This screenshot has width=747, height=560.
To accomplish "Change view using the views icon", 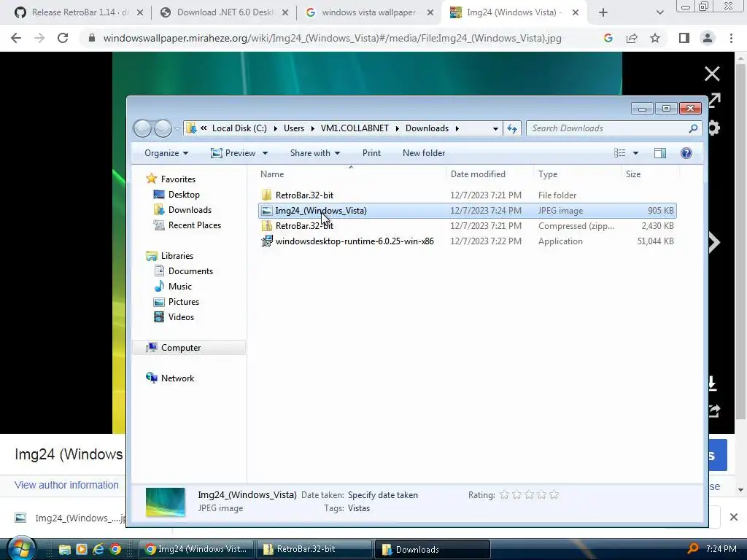I will point(620,153).
